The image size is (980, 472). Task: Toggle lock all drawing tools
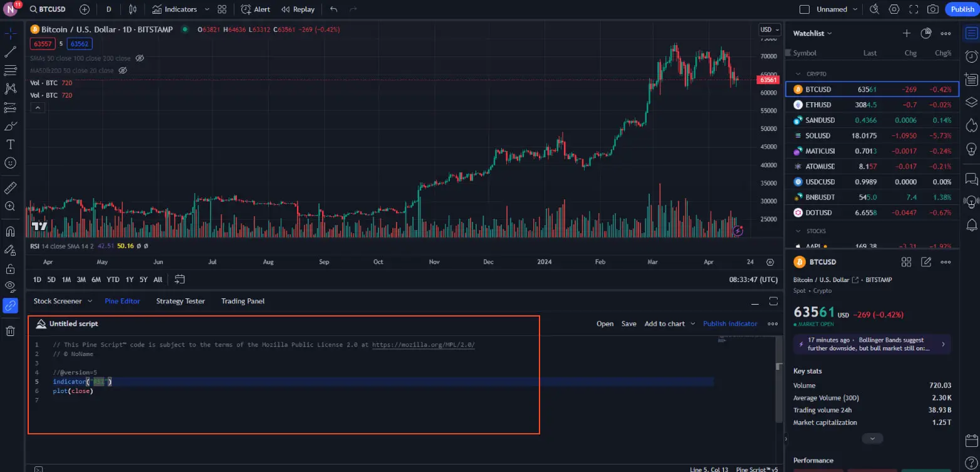(x=11, y=269)
